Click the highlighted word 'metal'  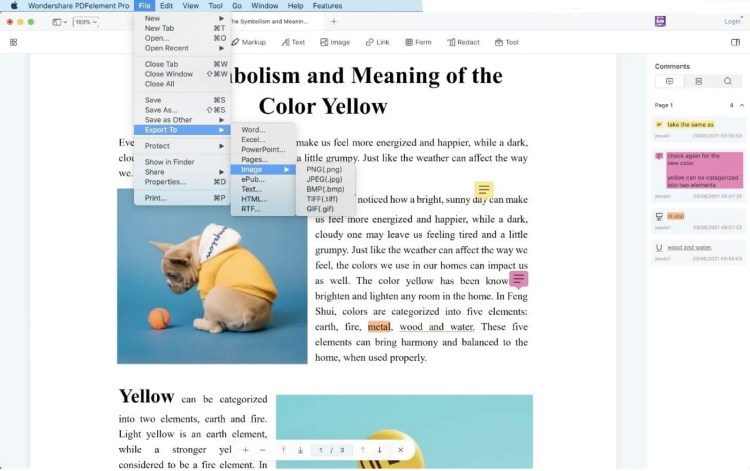coord(379,327)
